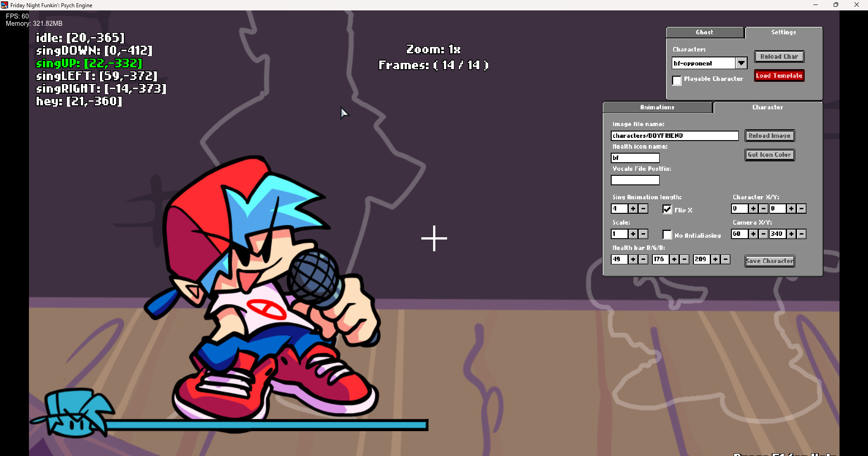Increase Camera Y with plus button
This screenshot has width=868, height=456.
(x=791, y=234)
